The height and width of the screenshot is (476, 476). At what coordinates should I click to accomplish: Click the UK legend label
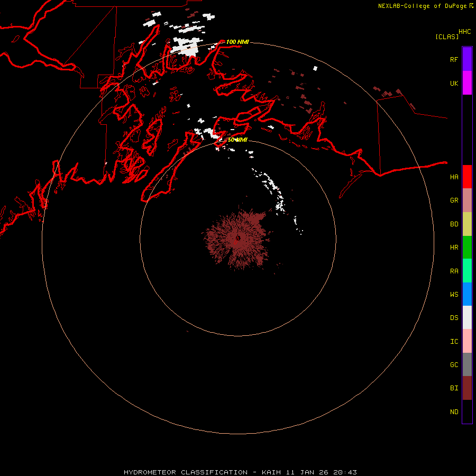454,84
